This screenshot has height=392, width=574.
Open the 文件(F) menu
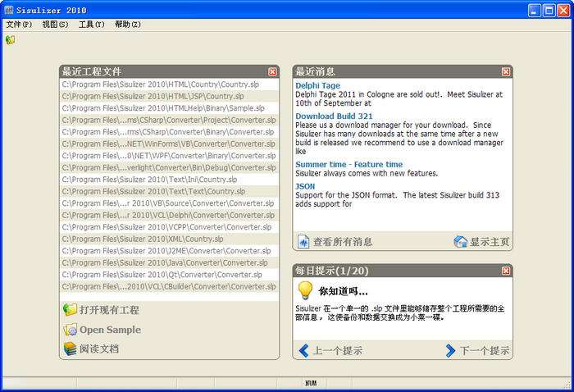click(x=19, y=25)
